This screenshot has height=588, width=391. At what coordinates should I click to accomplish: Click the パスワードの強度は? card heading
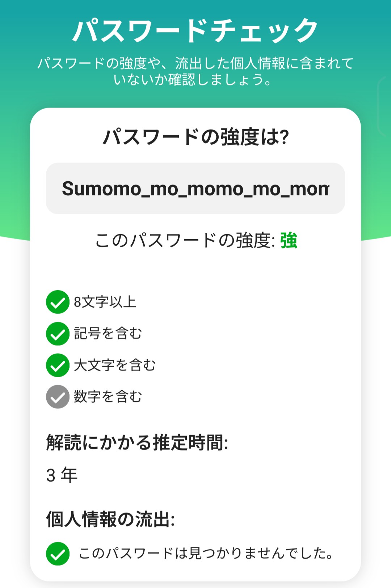195,137
